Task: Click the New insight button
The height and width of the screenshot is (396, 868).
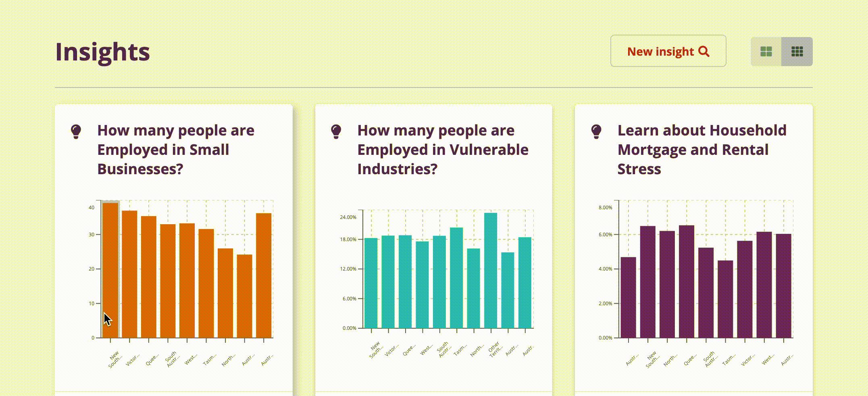Action: coord(667,51)
